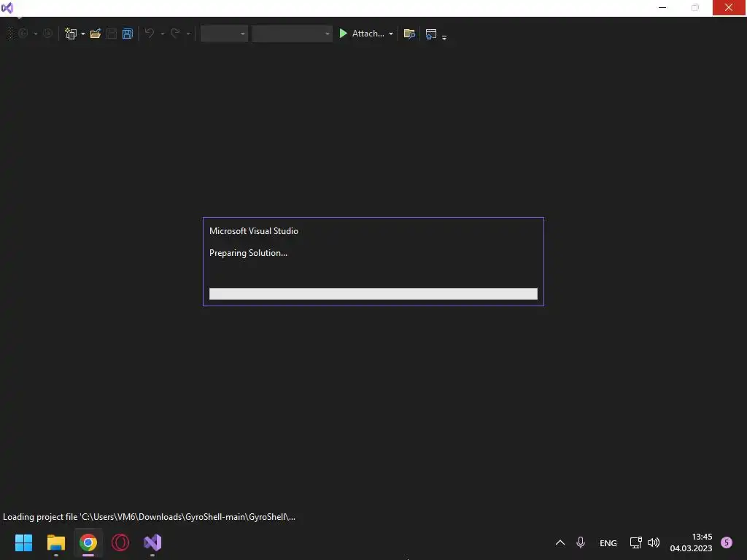Image resolution: width=747 pixels, height=560 pixels.
Task: Click the window layout toolbar icon
Action: click(x=431, y=34)
